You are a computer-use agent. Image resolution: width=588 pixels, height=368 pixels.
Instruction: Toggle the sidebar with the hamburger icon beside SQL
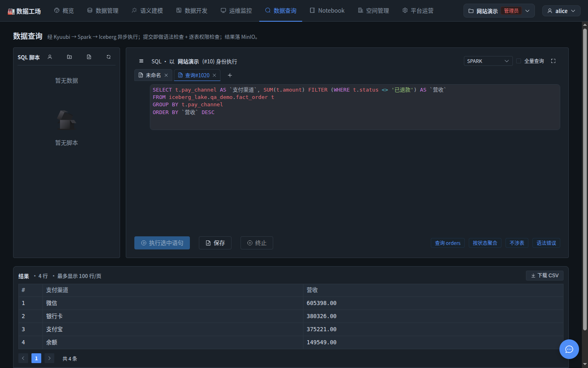[x=141, y=61]
